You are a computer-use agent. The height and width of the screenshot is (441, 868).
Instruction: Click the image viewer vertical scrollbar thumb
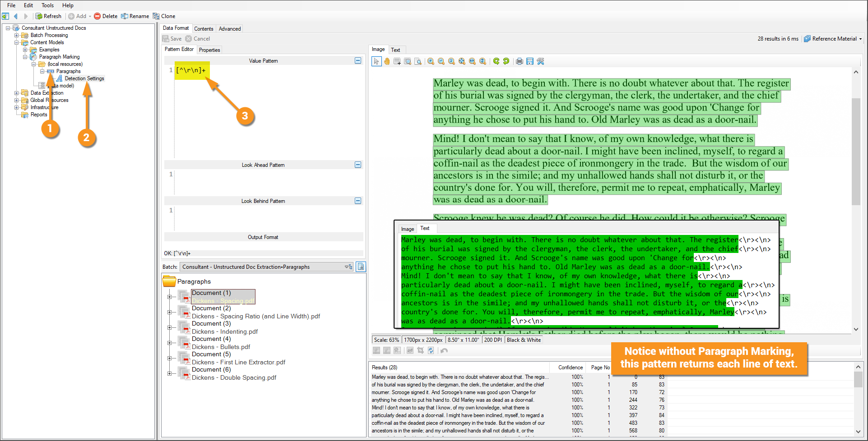coord(856,152)
